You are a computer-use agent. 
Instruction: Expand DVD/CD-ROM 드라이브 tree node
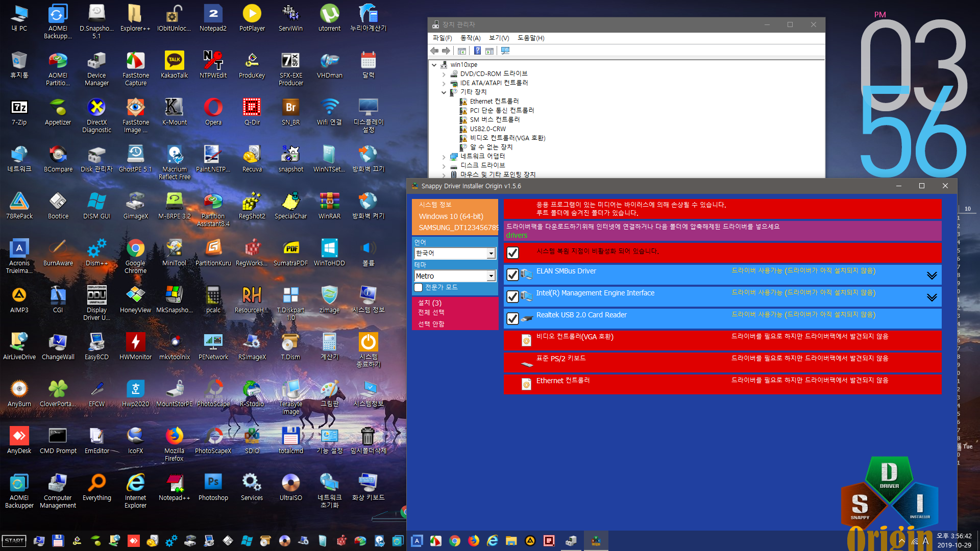(x=444, y=74)
